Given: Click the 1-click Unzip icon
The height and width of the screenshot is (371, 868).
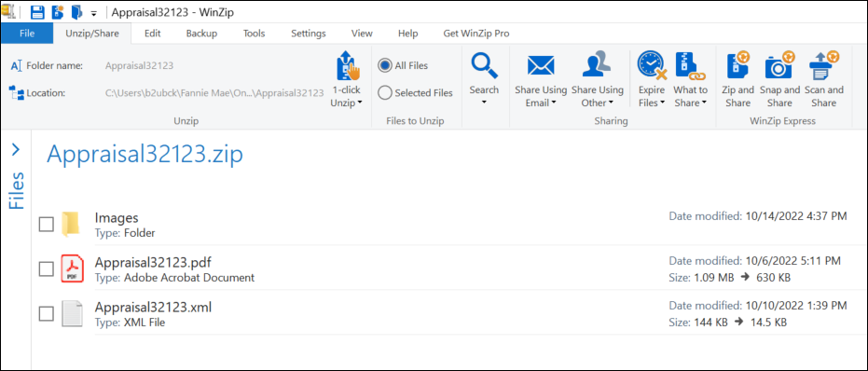Looking at the screenshot, I should 347,65.
